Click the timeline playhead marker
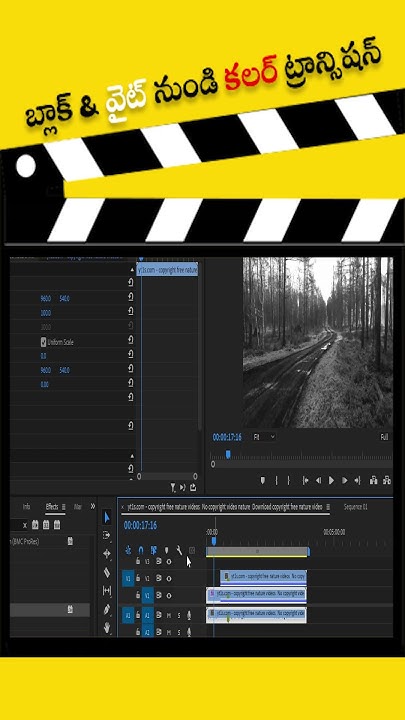The image size is (405, 720). point(214,541)
